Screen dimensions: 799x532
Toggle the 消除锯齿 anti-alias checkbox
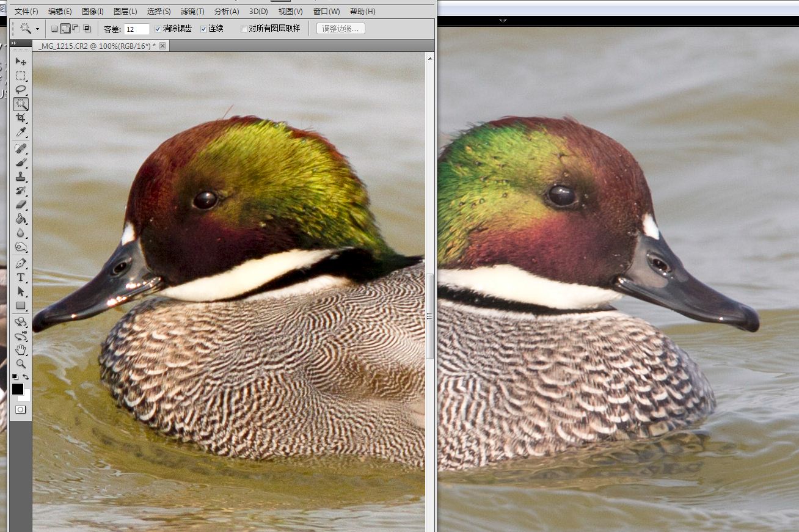pyautogui.click(x=158, y=29)
